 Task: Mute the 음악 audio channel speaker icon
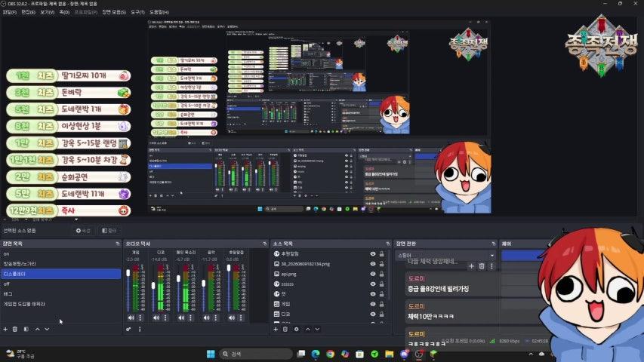pos(207,318)
